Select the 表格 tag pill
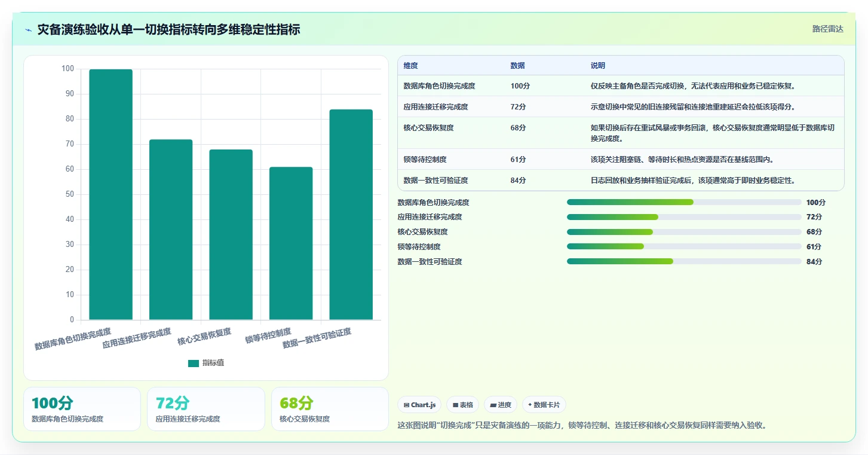This screenshot has height=455, width=868. click(463, 405)
